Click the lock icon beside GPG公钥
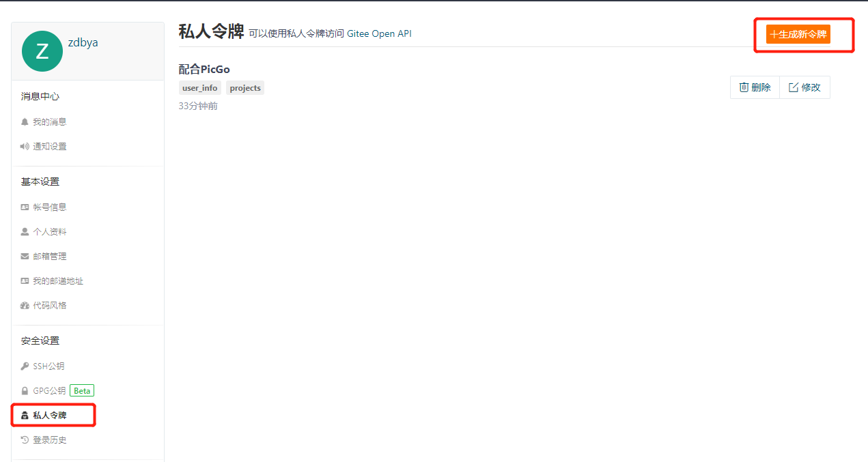Viewport: 868px width, 462px height. 25,390
